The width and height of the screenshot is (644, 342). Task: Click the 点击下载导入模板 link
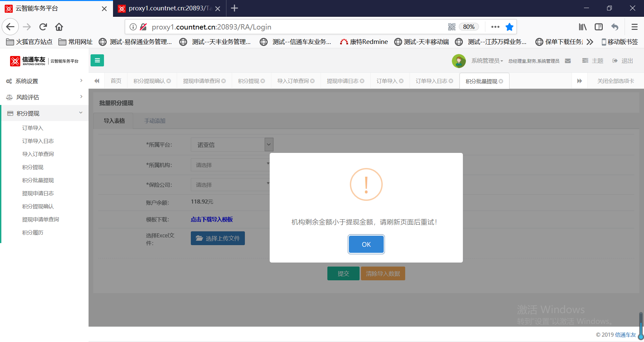[212, 219]
